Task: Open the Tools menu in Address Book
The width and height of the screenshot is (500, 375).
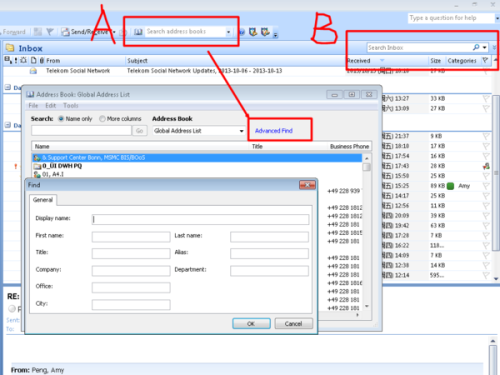Action: point(71,106)
